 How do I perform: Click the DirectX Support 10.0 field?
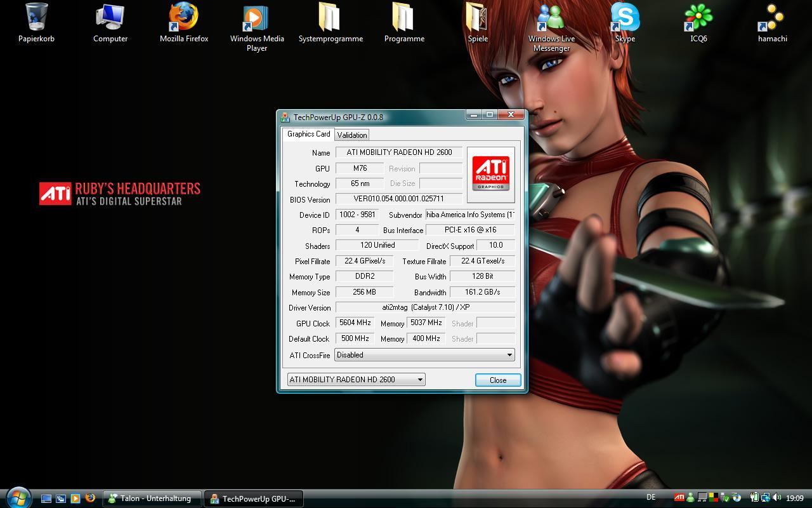click(x=495, y=245)
